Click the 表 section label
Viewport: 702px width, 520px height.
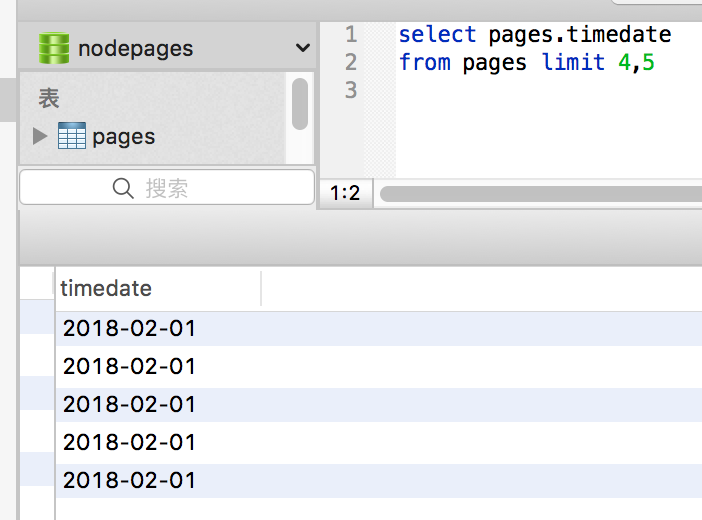point(48,98)
